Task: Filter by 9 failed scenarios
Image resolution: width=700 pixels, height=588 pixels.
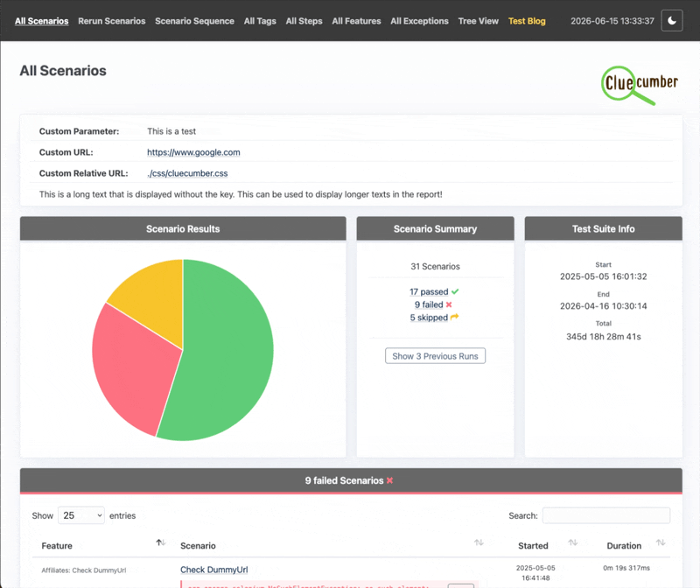Action: tap(429, 304)
